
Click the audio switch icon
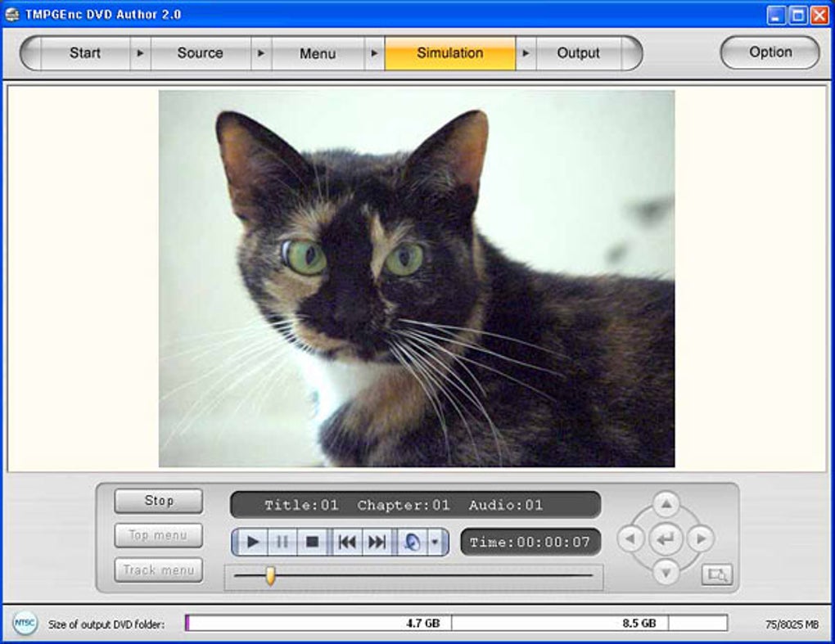tap(412, 542)
